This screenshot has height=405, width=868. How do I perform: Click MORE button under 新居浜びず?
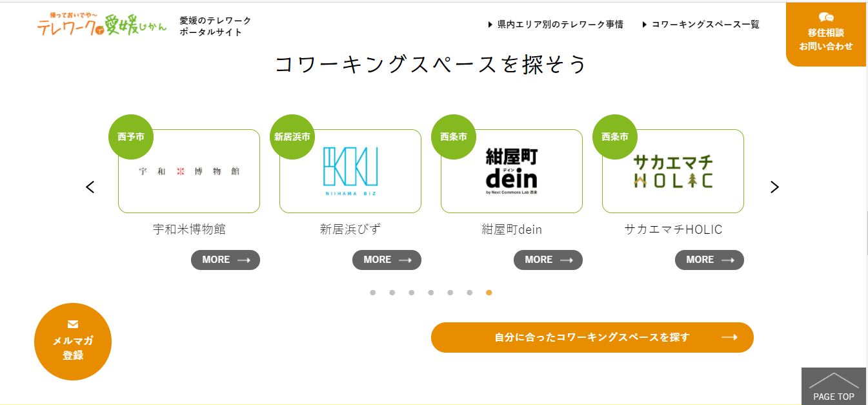pos(387,260)
